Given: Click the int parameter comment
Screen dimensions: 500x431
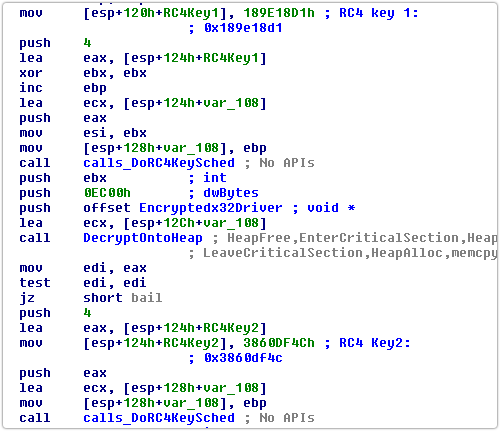Looking at the screenshot, I should tap(208, 178).
